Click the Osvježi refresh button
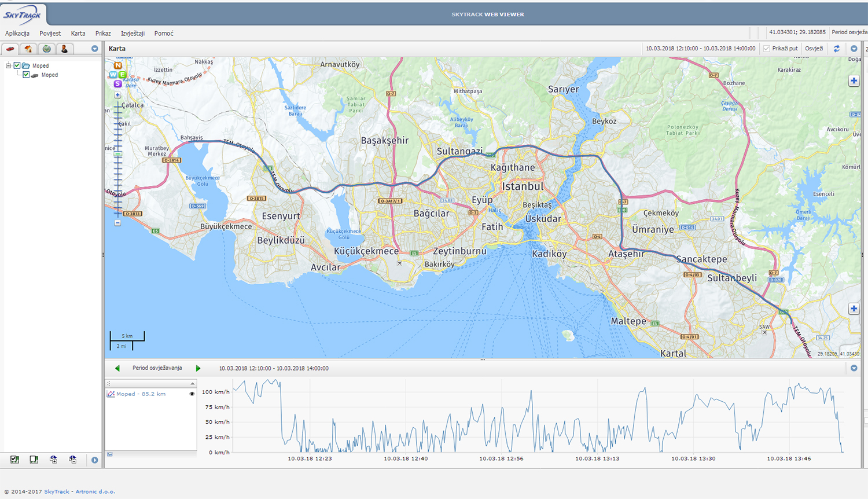The width and height of the screenshot is (868, 499). coord(814,49)
